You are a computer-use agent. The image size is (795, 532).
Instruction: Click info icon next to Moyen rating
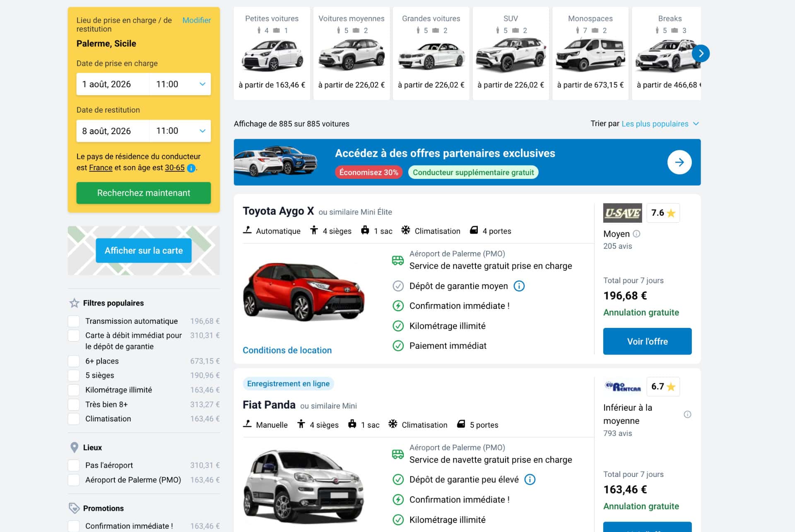637,234
